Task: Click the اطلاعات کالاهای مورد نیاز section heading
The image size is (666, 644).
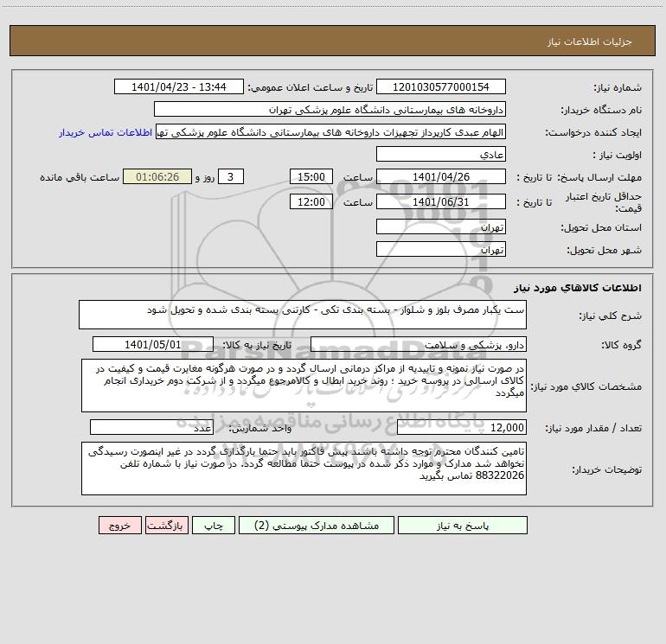Action: (578, 288)
